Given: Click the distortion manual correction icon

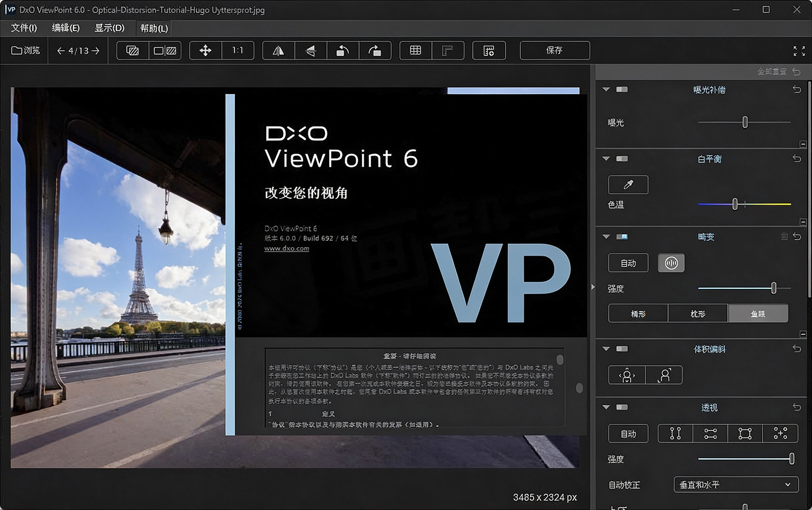Looking at the screenshot, I should tap(671, 263).
